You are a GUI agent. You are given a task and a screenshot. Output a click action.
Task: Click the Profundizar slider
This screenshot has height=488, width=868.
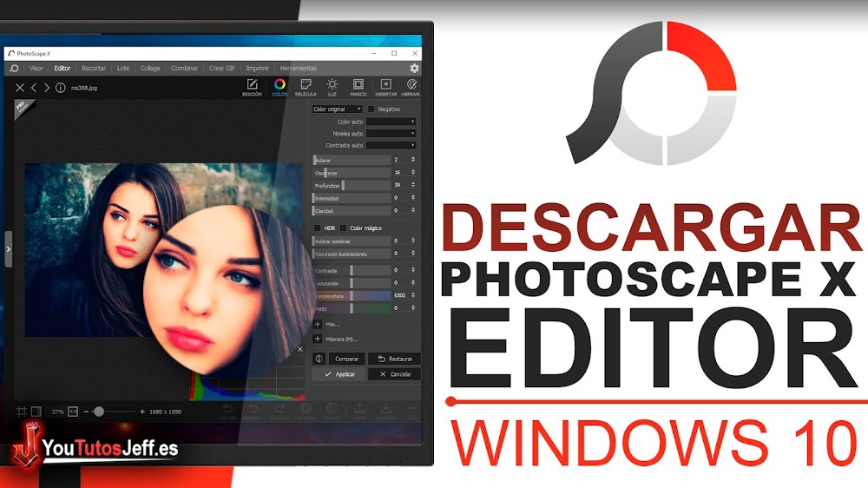(x=352, y=186)
